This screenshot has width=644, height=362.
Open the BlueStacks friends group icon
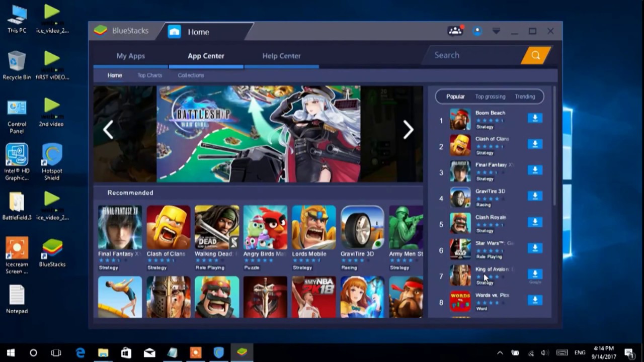tap(455, 31)
